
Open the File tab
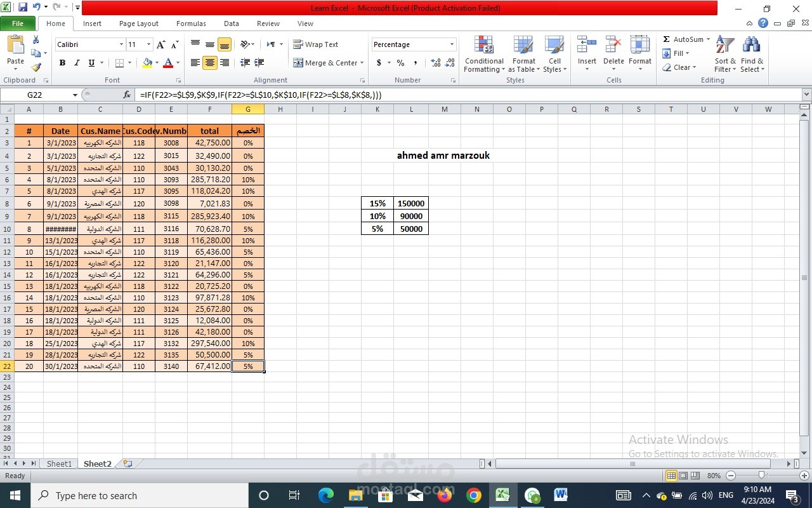pos(18,23)
